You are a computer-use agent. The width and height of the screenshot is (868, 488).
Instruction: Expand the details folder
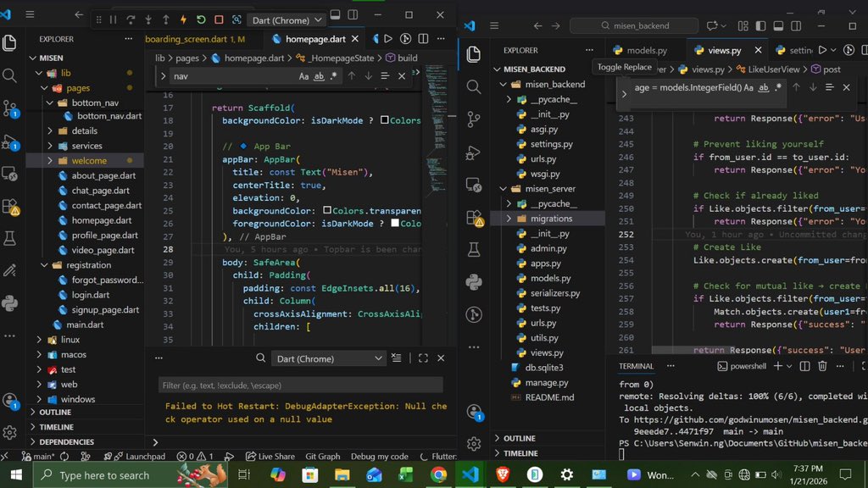50,131
